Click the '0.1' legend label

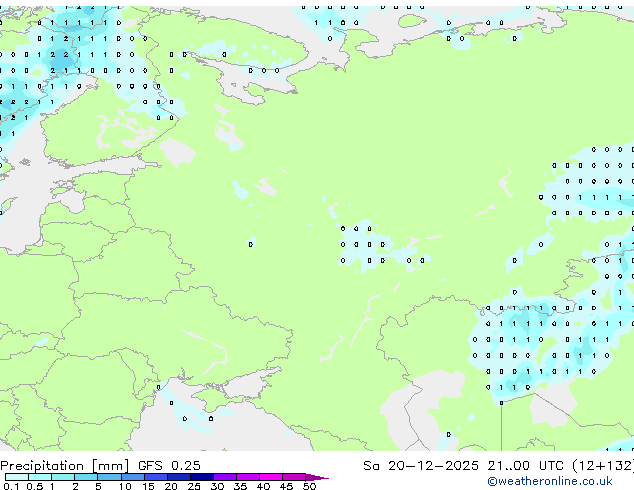click(11, 486)
